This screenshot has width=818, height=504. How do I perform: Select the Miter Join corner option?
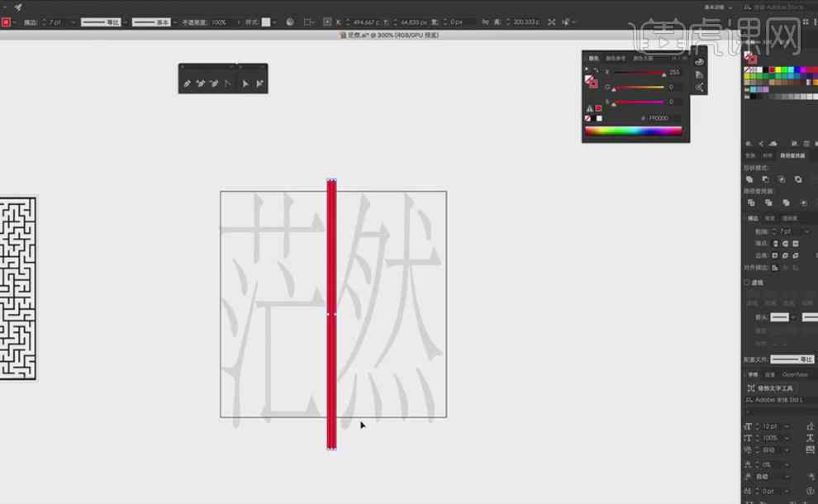tap(775, 255)
